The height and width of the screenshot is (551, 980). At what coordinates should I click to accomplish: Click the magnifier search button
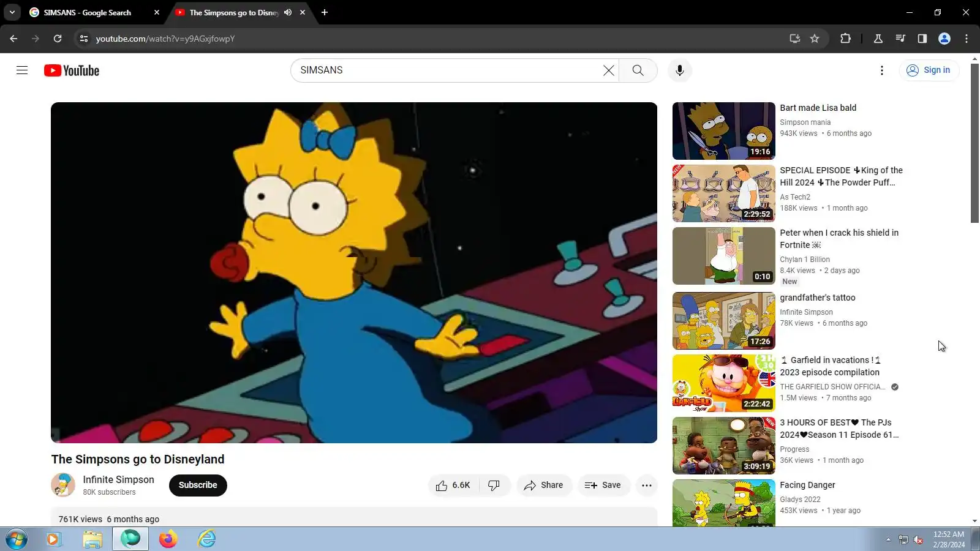point(638,70)
